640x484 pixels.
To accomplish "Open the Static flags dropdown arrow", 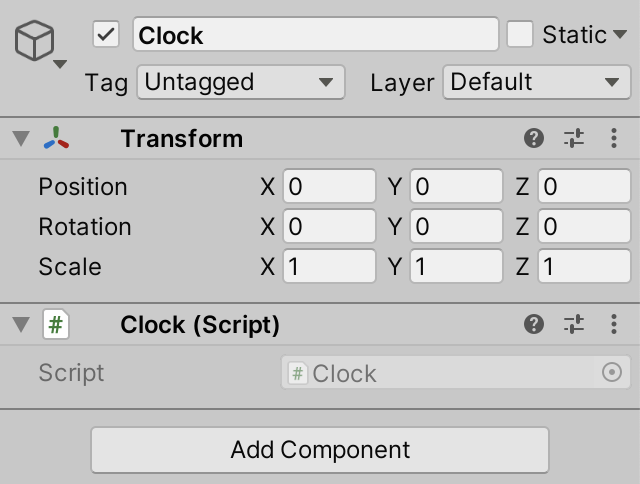I will pos(620,34).
